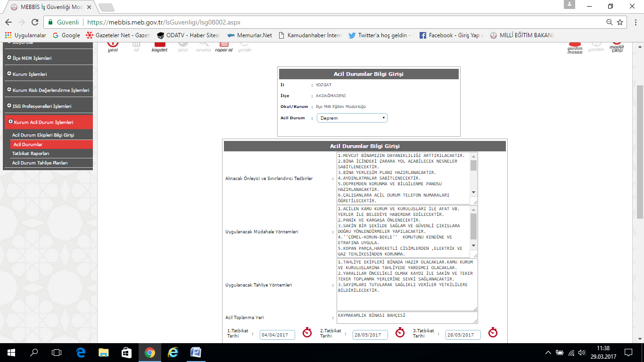Select 'Acil Durum Ekipleri Bilgi Girişi' link
The image size is (644, 362).
(43, 135)
